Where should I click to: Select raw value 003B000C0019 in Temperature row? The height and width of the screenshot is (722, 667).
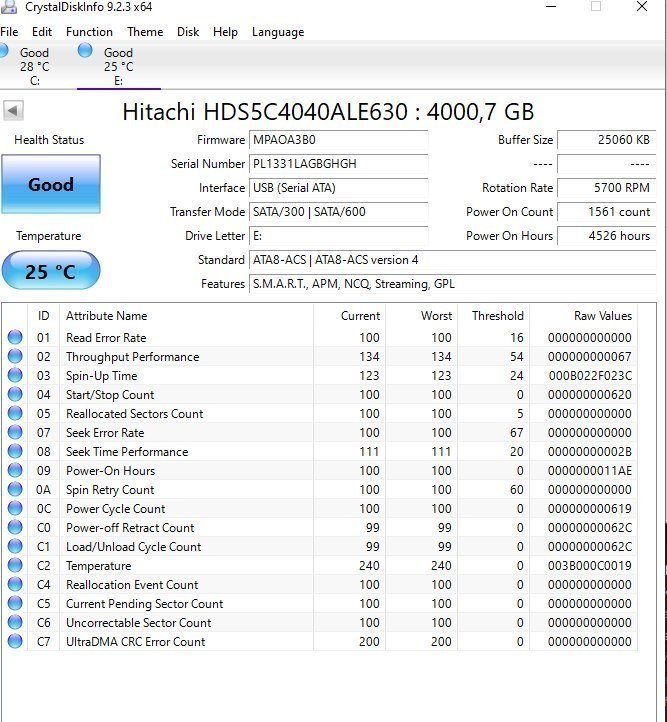590,565
